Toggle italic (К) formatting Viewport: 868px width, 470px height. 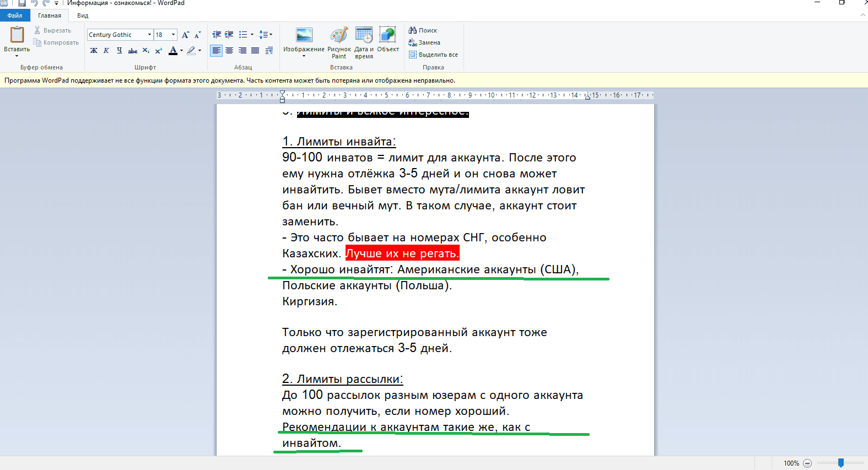pos(106,51)
